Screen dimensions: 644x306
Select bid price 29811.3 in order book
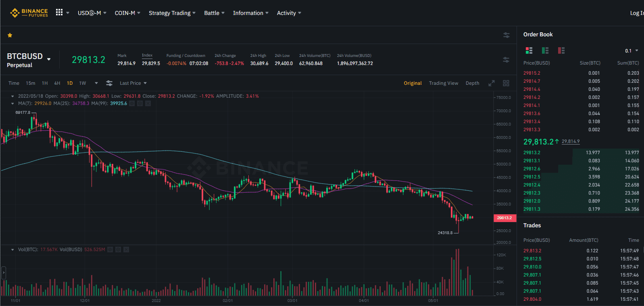[532, 209]
